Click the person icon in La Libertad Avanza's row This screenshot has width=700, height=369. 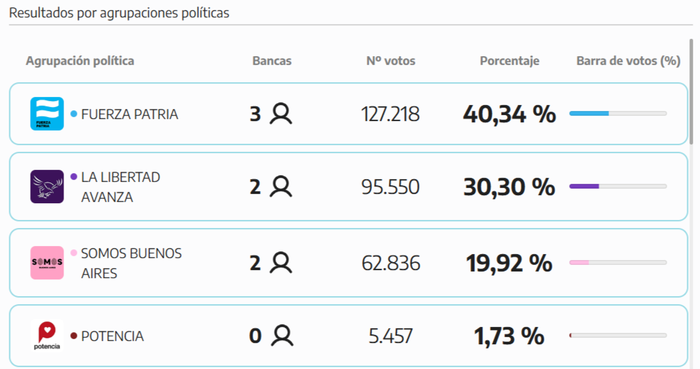(x=281, y=187)
